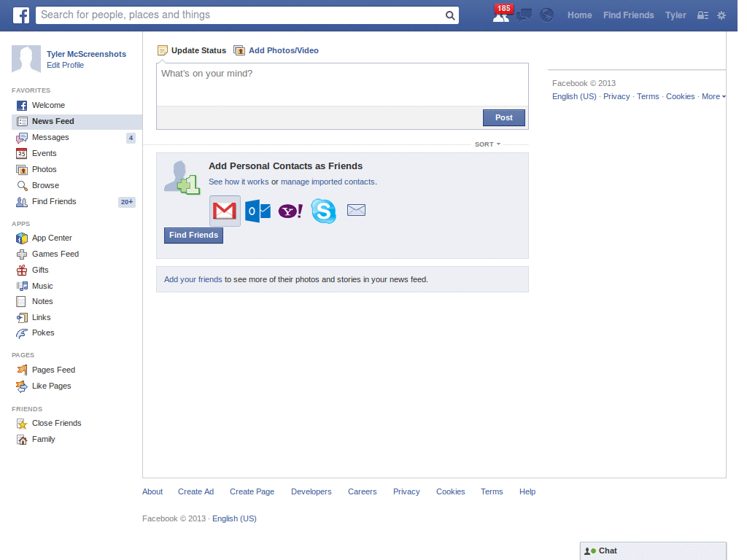This screenshot has width=747, height=560.
Task: Open the account settings gear icon
Action: point(721,15)
